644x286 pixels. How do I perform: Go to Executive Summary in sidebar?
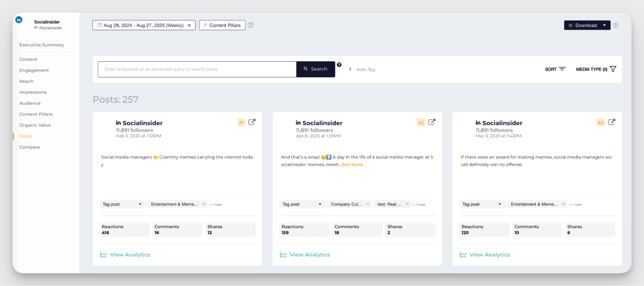(x=42, y=45)
